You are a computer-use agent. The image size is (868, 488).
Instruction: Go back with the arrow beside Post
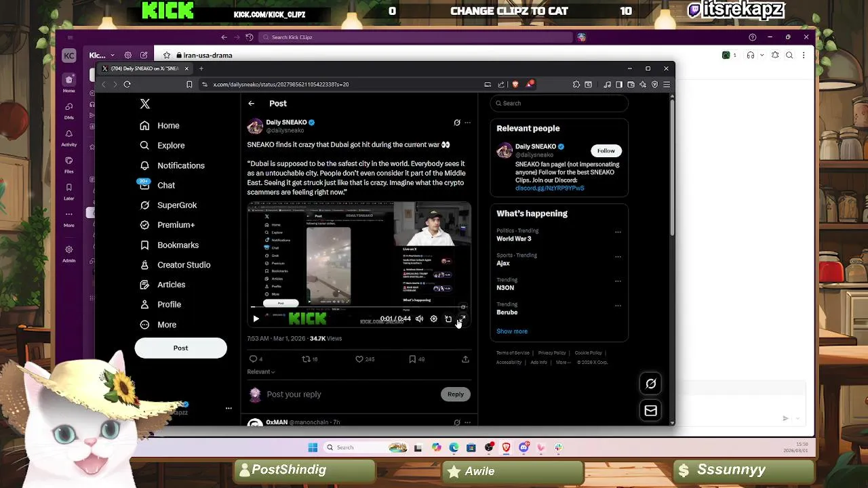pos(252,104)
